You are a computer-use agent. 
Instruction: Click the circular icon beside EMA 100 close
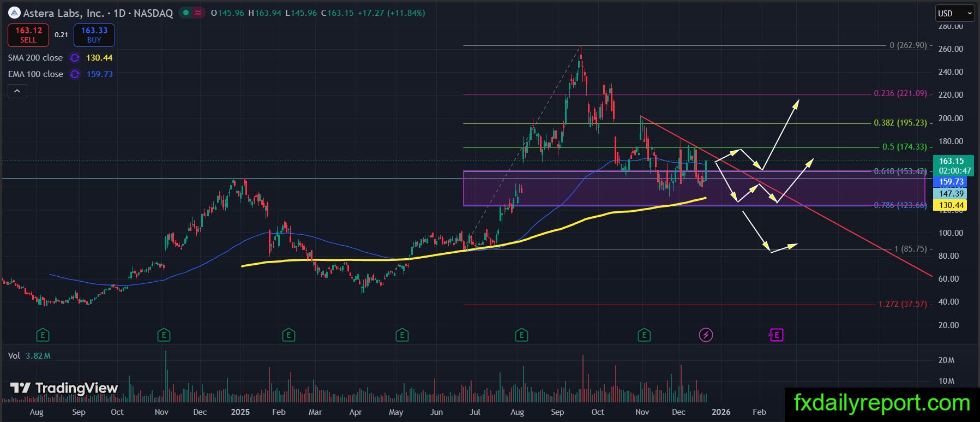coord(75,74)
